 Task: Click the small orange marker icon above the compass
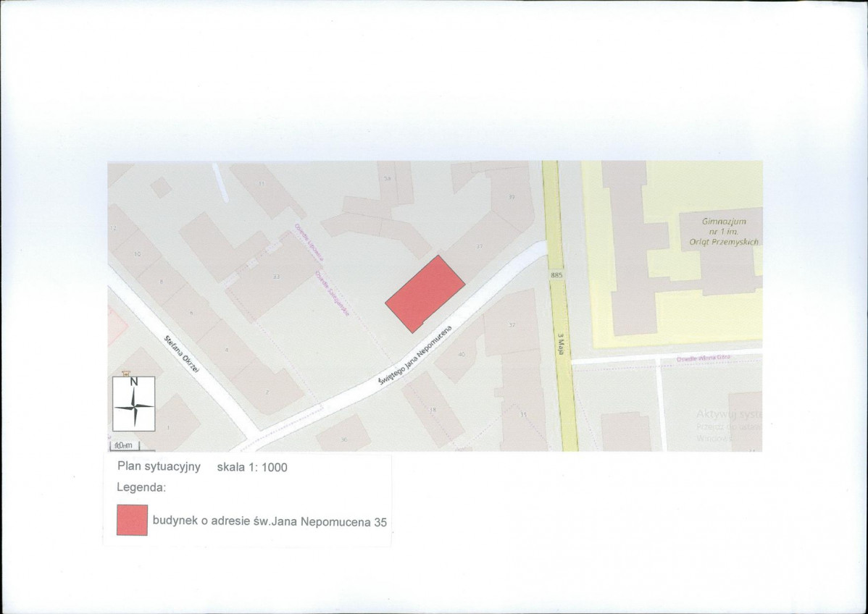click(125, 373)
